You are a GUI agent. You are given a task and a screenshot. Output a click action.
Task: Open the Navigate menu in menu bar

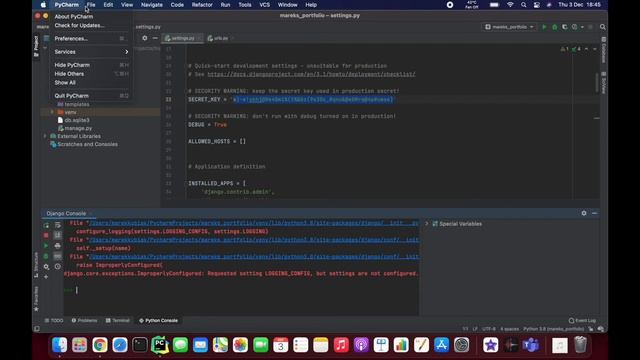[151, 5]
